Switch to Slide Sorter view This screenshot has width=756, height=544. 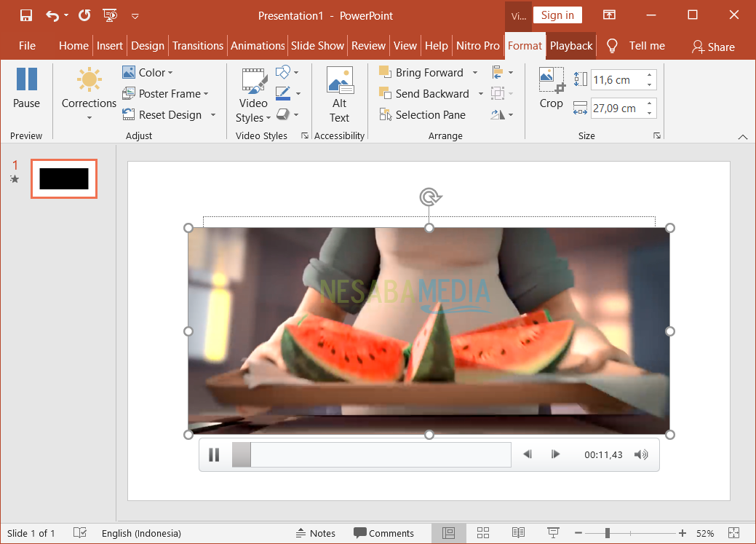[x=483, y=533]
